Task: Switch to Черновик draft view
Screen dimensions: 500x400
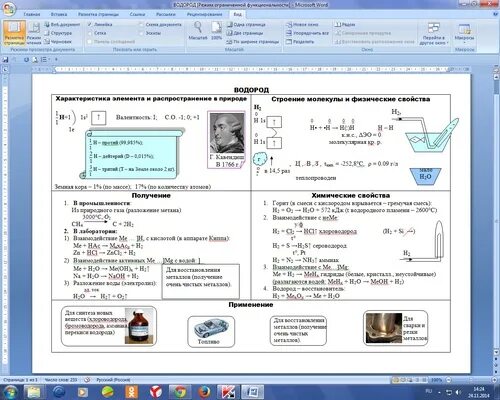Action: [58, 42]
